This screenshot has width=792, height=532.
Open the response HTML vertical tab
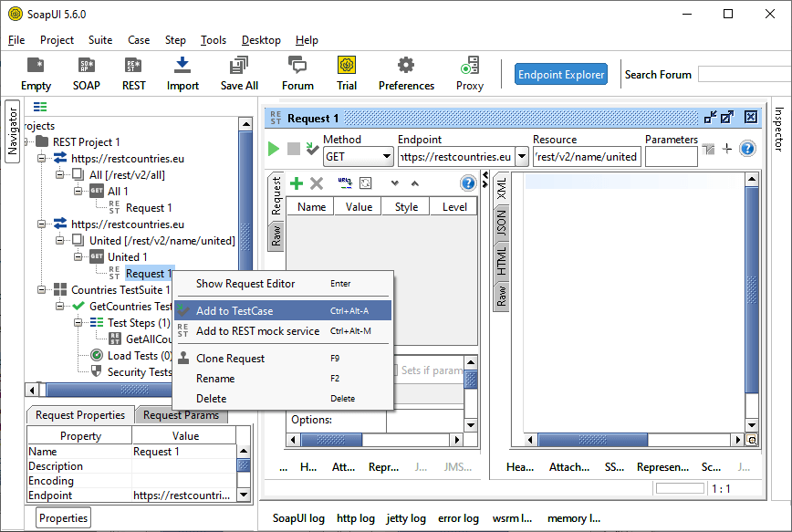[x=501, y=261]
